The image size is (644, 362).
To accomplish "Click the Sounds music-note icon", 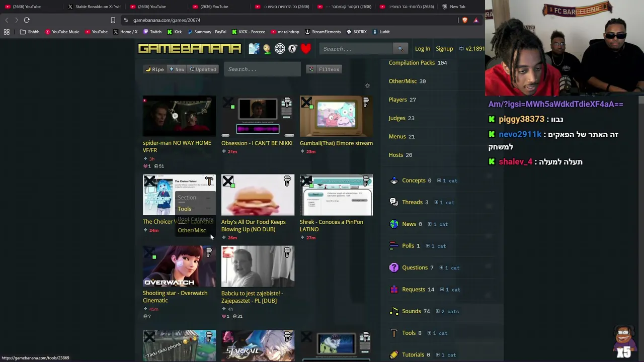I will click(394, 311).
